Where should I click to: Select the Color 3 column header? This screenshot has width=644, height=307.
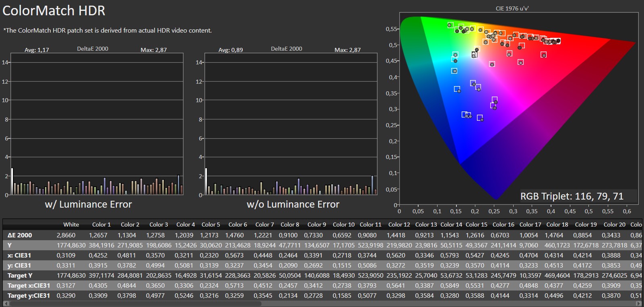tap(158, 225)
